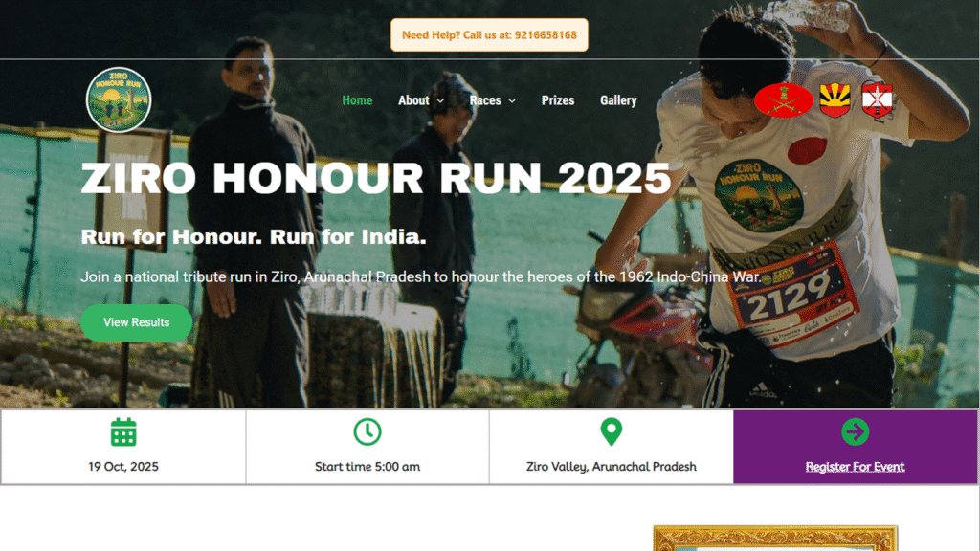Click the red oval Indian Army emblem
The width and height of the screenshot is (980, 551).
click(x=784, y=99)
